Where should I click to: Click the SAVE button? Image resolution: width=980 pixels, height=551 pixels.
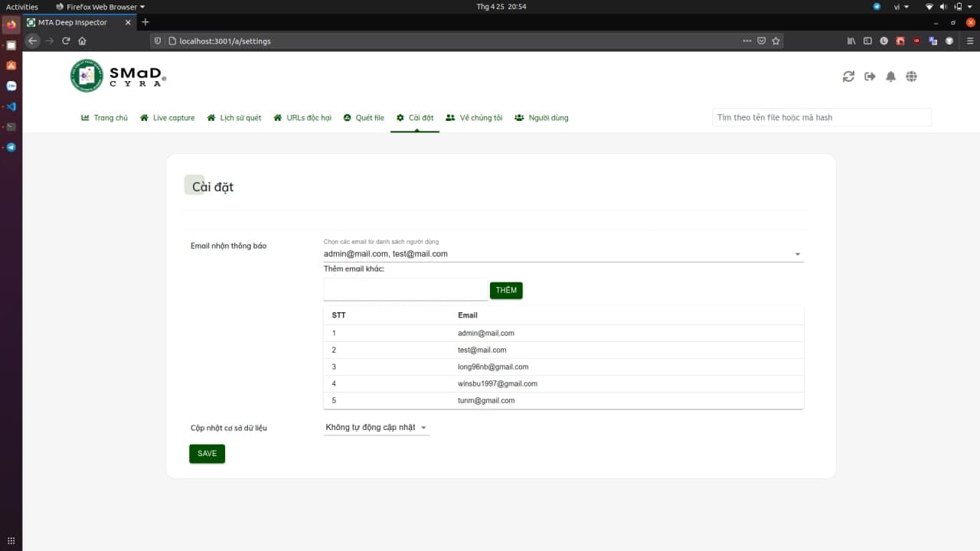[x=207, y=454]
